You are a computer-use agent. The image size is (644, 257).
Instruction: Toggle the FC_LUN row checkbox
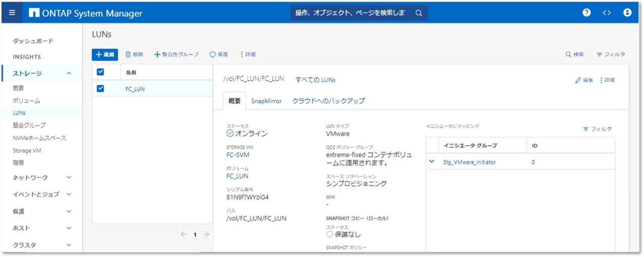(x=100, y=89)
